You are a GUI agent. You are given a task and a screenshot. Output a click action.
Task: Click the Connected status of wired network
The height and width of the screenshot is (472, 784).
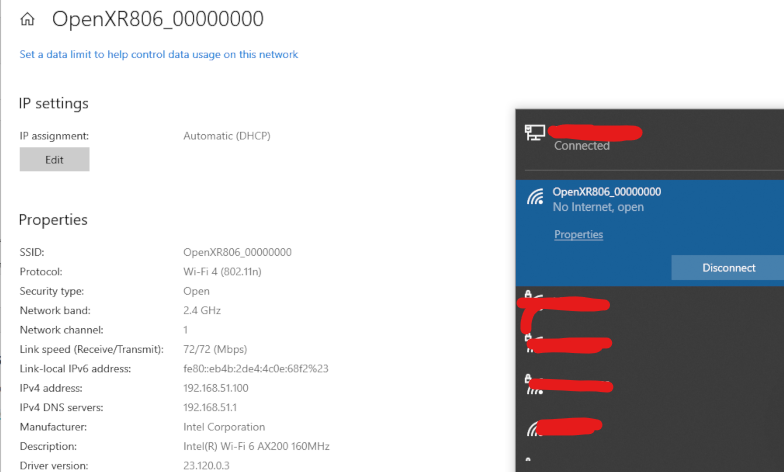click(582, 146)
